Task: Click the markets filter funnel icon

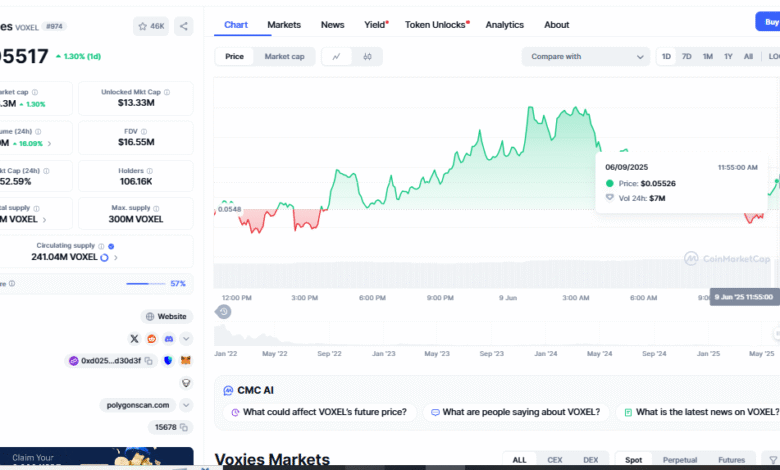Action: pyautogui.click(x=773, y=460)
